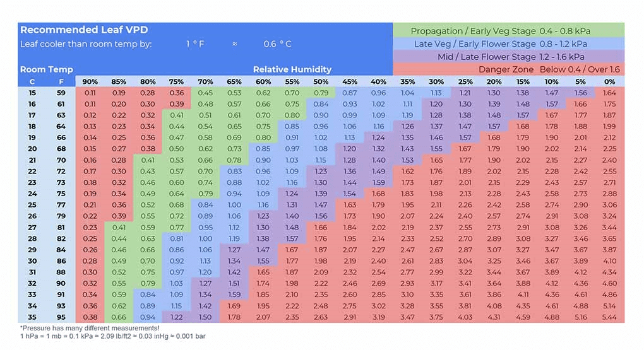Click the 0.11 cell at 15 C, 90%
Screen dimensions: 644x350
point(90,93)
